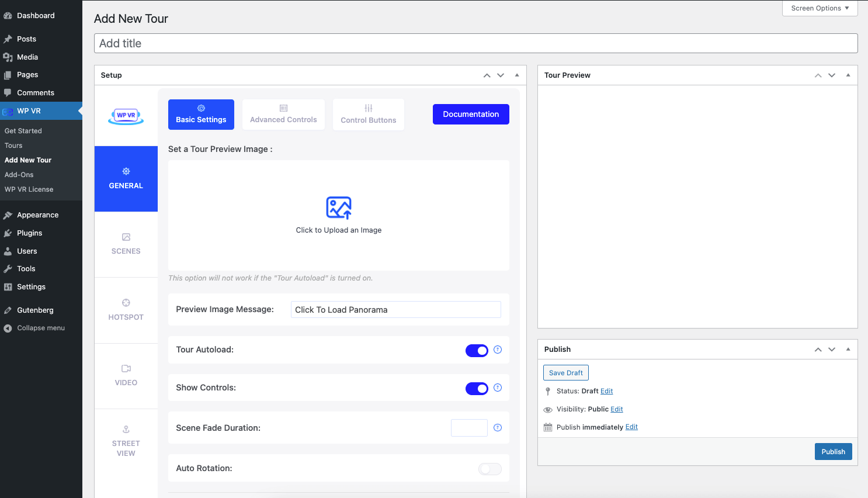Click the Save Draft button
868x498 pixels.
565,373
